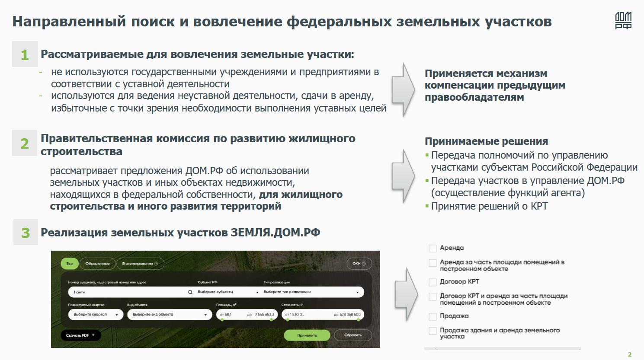
Task: Click the horizontal scrollbar below the checkbox list
Action: [502, 348]
